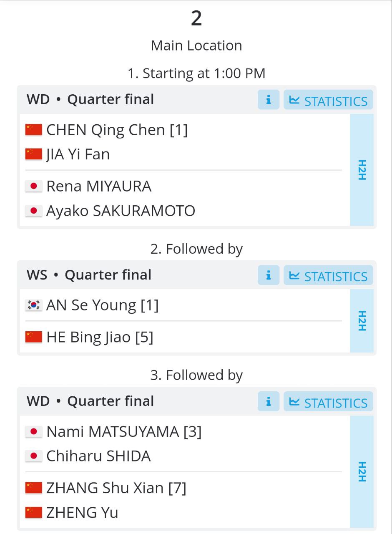Image resolution: width=392 pixels, height=534 pixels.
Task: Select player ZHENG Yu
Action: [82, 512]
